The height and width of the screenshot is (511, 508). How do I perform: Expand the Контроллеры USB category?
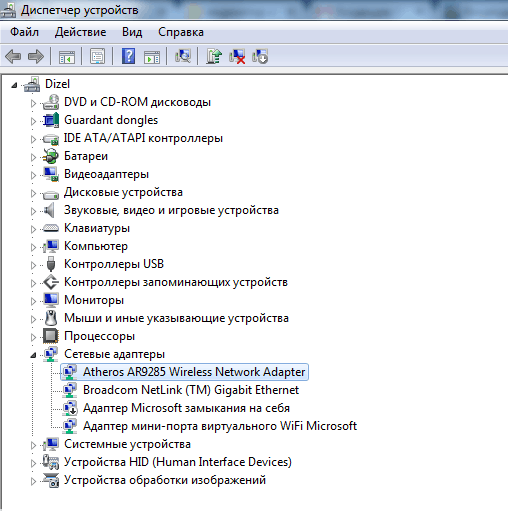tap(33, 265)
